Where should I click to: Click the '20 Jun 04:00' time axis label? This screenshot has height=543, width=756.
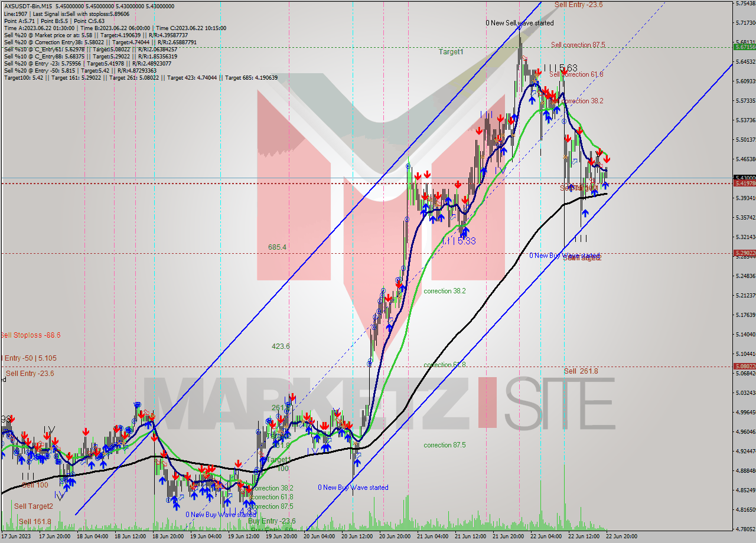[x=320, y=537]
